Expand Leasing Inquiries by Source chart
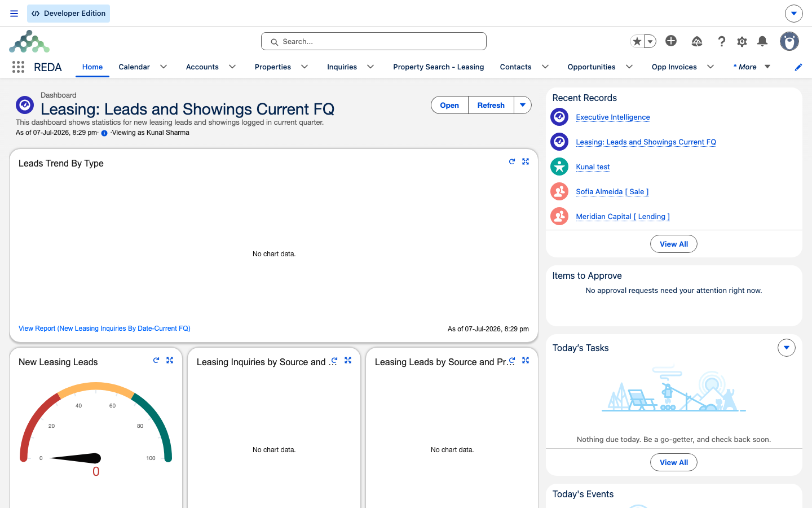The image size is (812, 508). [348, 360]
